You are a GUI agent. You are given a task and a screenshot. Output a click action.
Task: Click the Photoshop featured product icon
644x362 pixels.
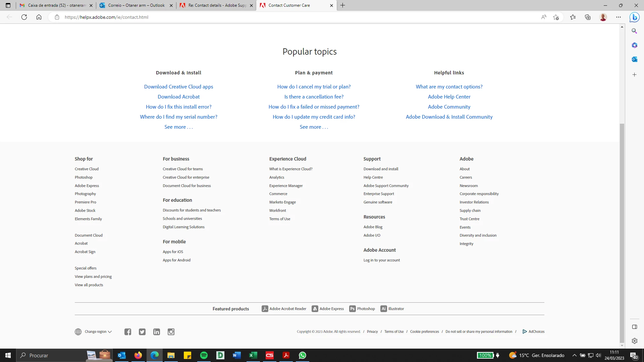(352, 309)
